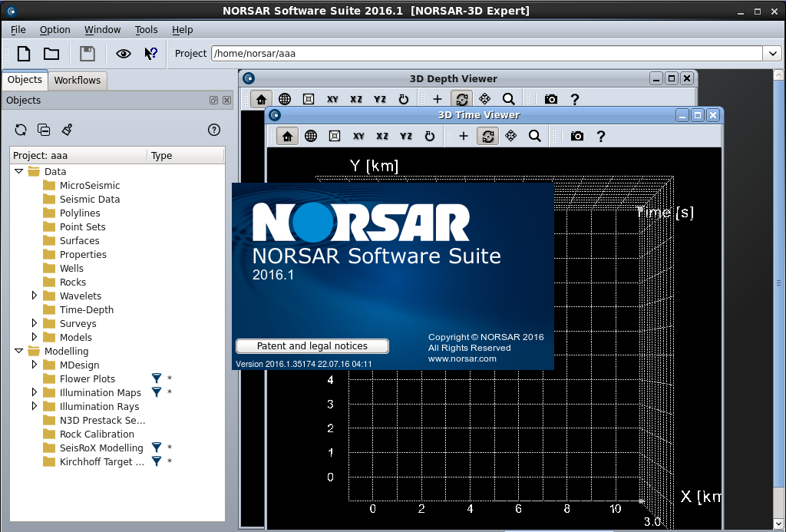This screenshot has height=532, width=786.
Task: Expand the MDesign folder
Action: [34, 365]
